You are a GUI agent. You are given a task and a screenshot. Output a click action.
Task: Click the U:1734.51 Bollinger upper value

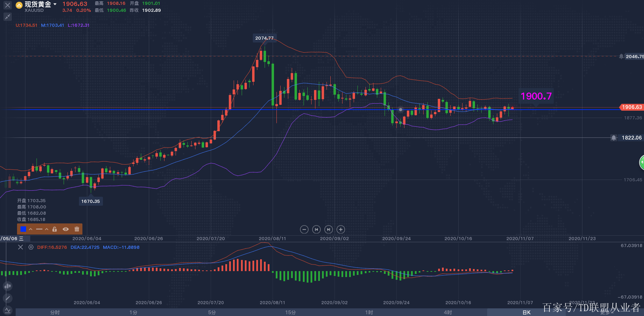pos(26,25)
